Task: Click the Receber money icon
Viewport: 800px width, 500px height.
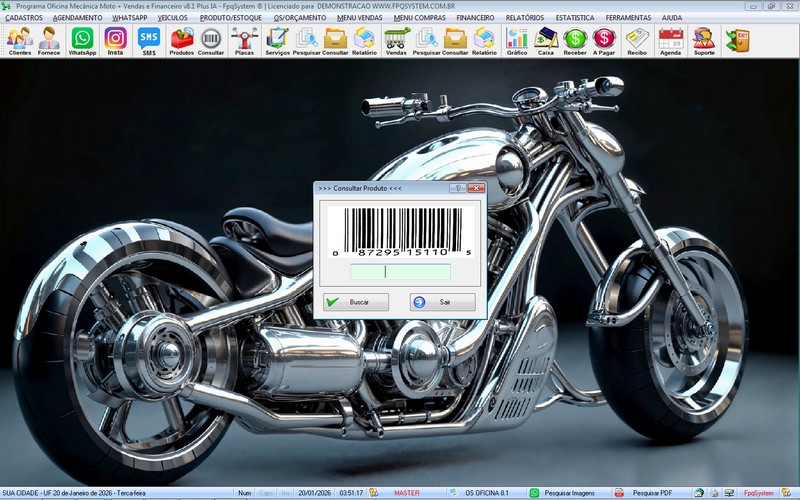Action: pos(575,40)
